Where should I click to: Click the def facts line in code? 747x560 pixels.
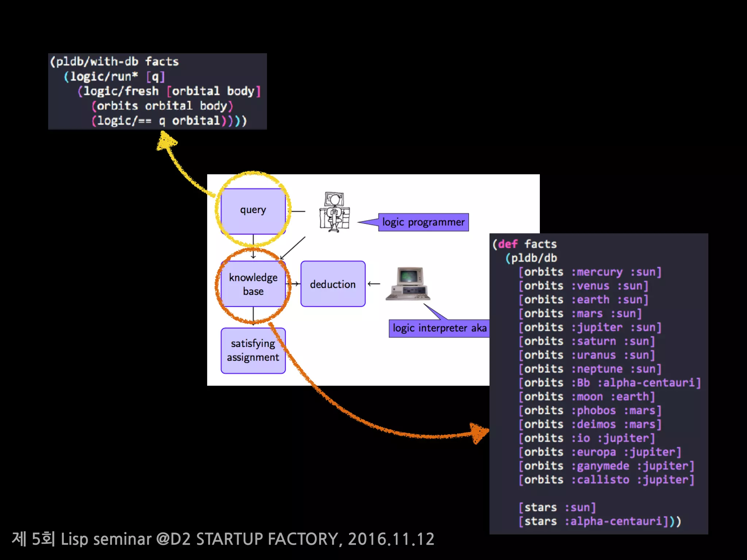(x=525, y=244)
